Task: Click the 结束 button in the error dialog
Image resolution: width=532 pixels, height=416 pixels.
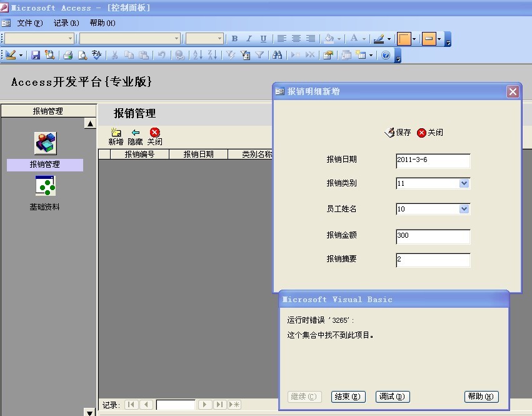Action: (348, 397)
